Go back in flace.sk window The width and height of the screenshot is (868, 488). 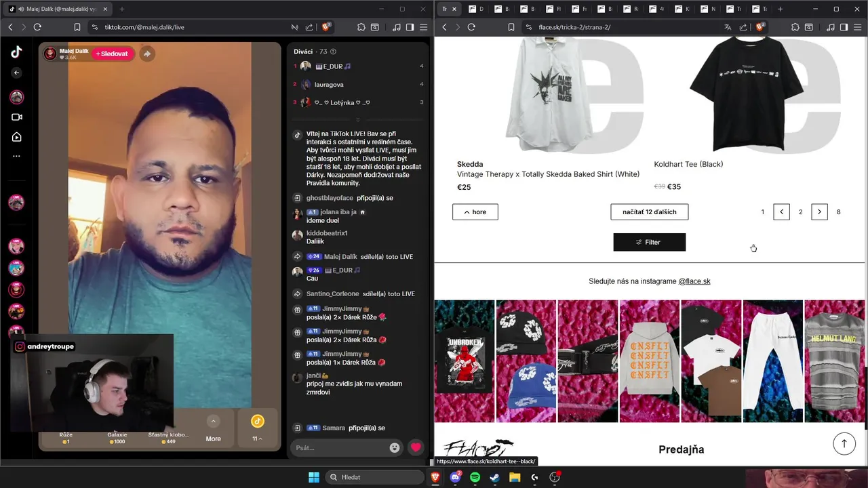click(444, 27)
